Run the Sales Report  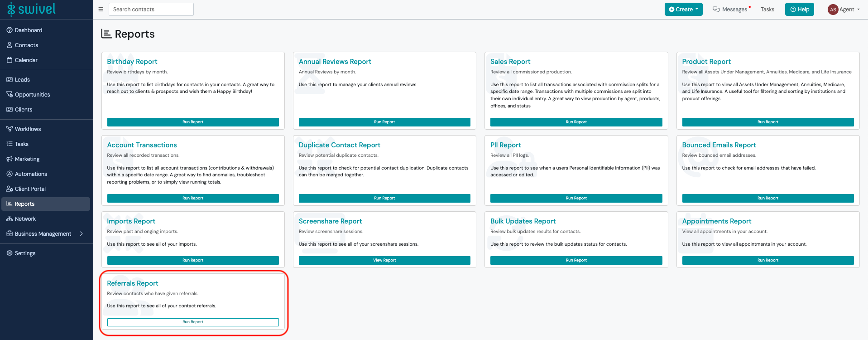click(x=576, y=122)
